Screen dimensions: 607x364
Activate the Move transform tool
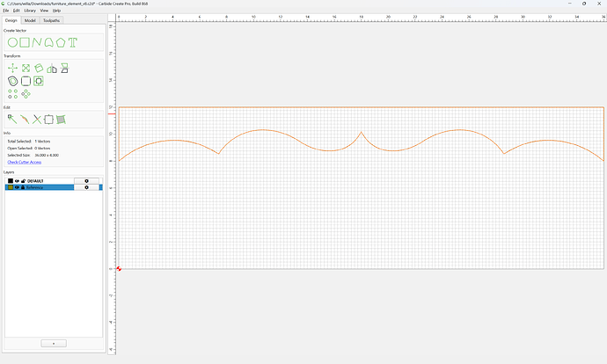[13, 69]
